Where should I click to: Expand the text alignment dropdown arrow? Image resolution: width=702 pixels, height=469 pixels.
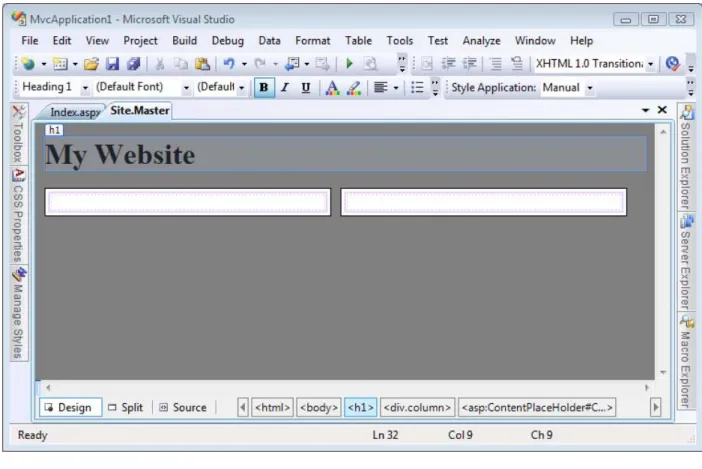pyautogui.click(x=396, y=88)
